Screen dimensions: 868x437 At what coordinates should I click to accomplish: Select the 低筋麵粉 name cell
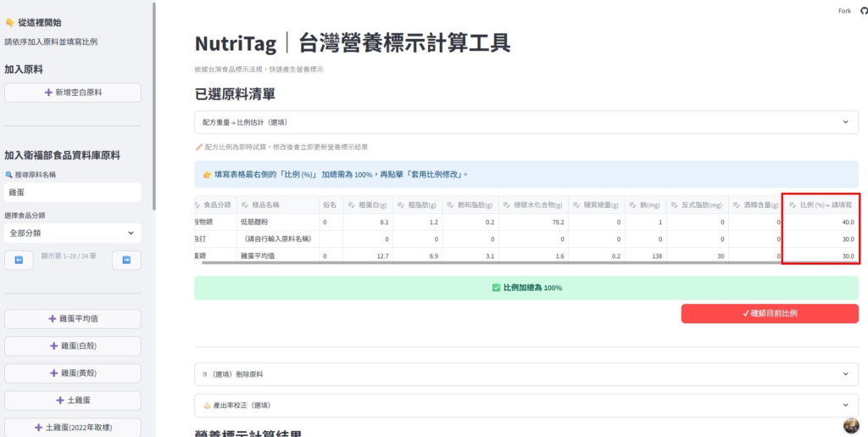click(x=278, y=222)
